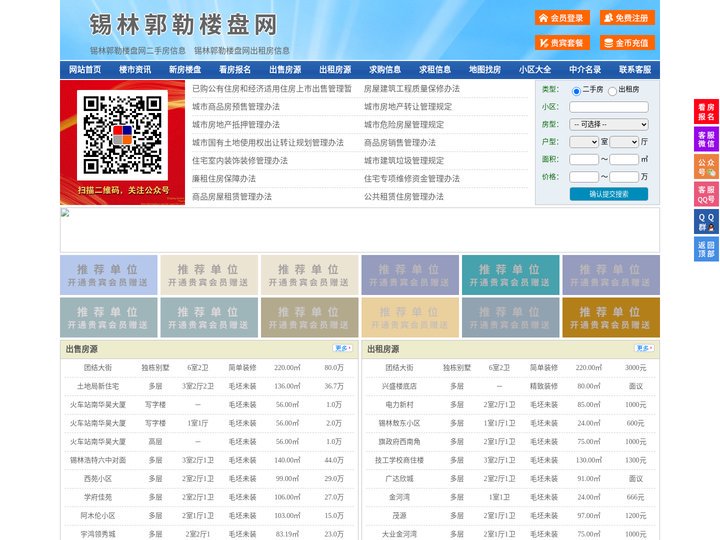Open the 金币充值 coin recharge button
The height and width of the screenshot is (540, 720).
pyautogui.click(x=627, y=43)
